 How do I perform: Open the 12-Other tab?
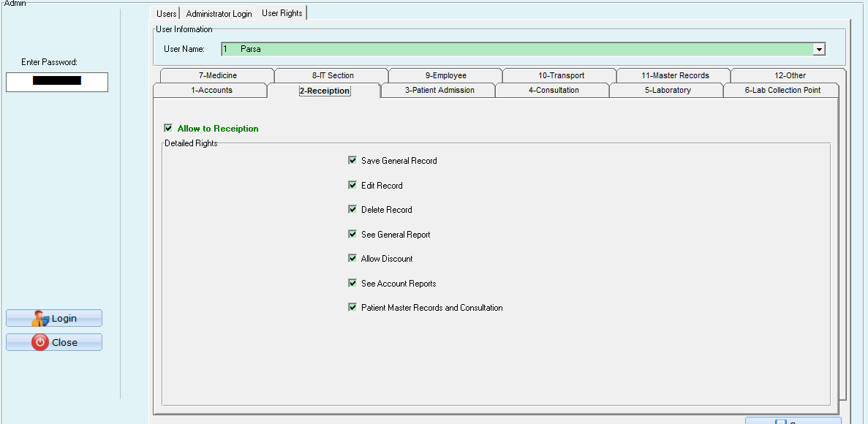pos(790,75)
